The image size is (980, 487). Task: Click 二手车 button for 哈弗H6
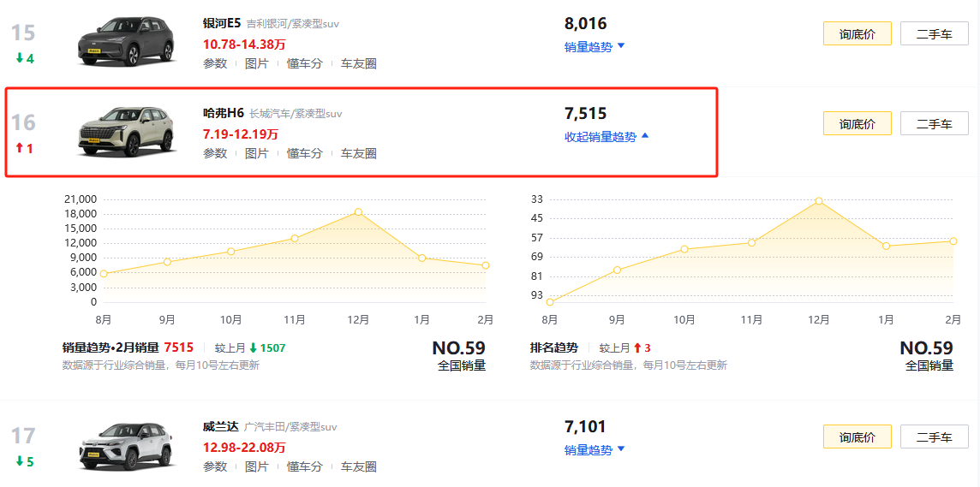935,123
